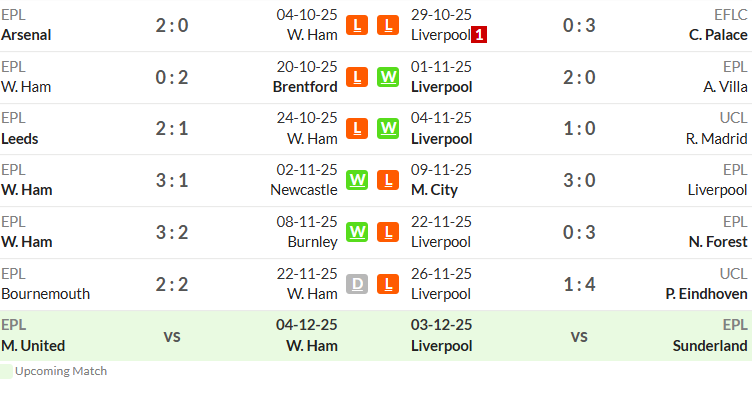The image size is (752, 402).
Task: Click West Ham's win badge vs Burnley
Action: pyautogui.click(x=357, y=232)
